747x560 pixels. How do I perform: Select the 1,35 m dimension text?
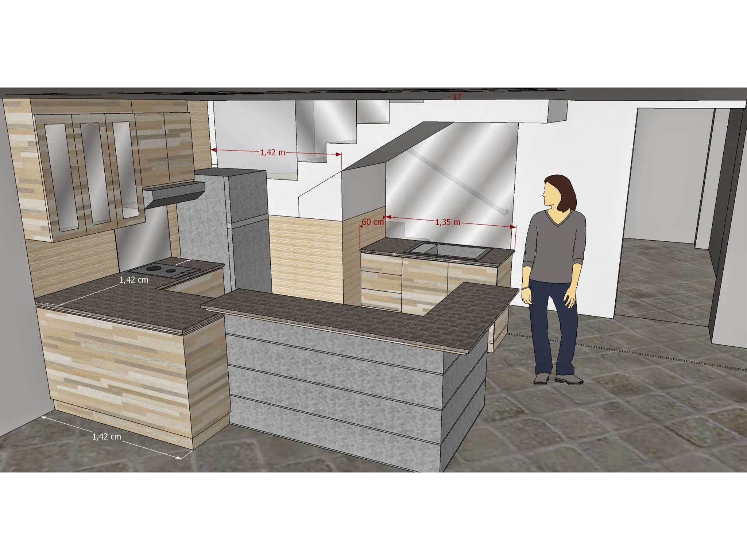click(448, 222)
